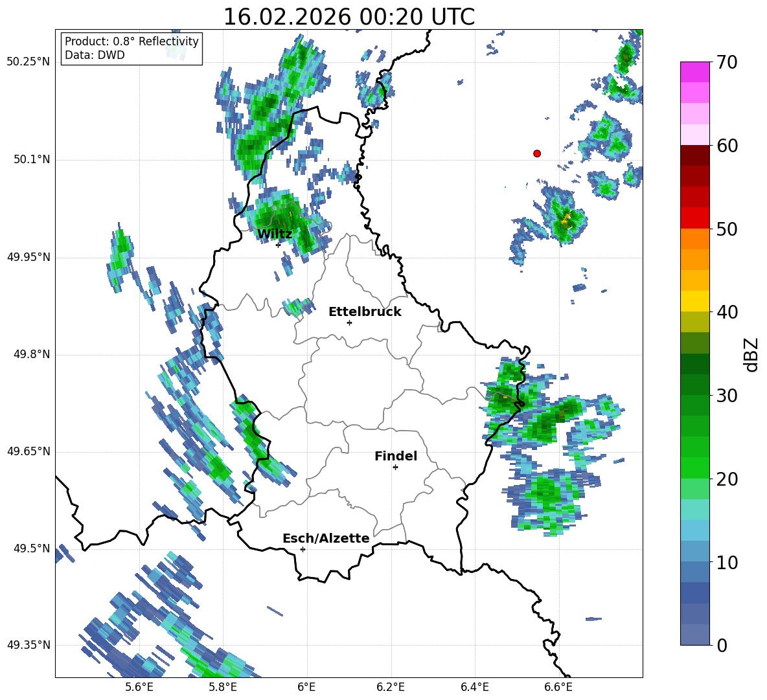
Task: Click the 6°E longitude label
Action: tap(306, 687)
